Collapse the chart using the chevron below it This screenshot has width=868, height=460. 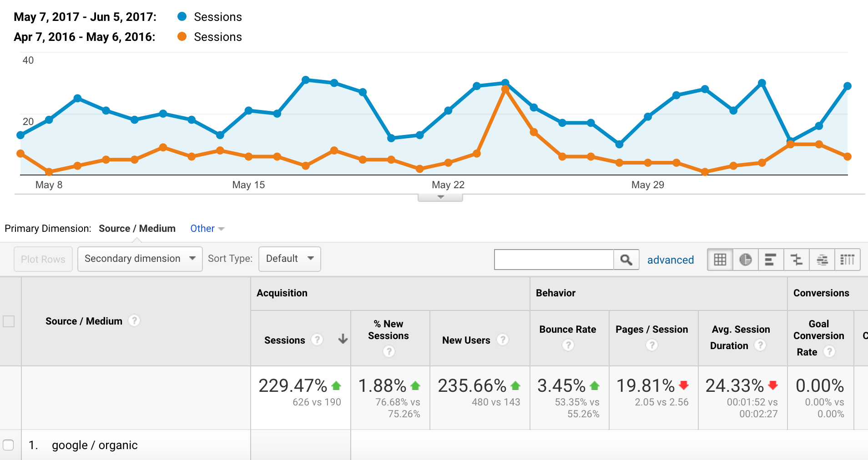(x=439, y=196)
